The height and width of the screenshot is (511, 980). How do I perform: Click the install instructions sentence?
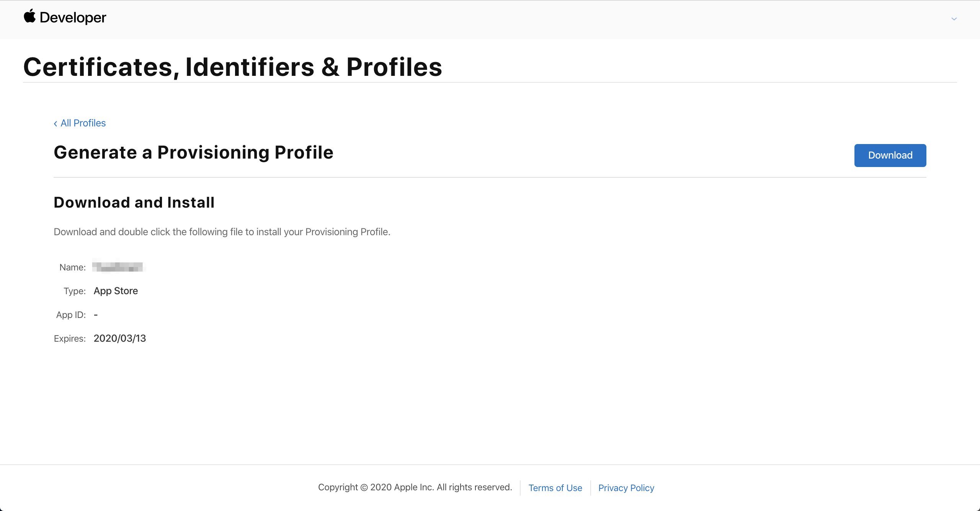[222, 232]
